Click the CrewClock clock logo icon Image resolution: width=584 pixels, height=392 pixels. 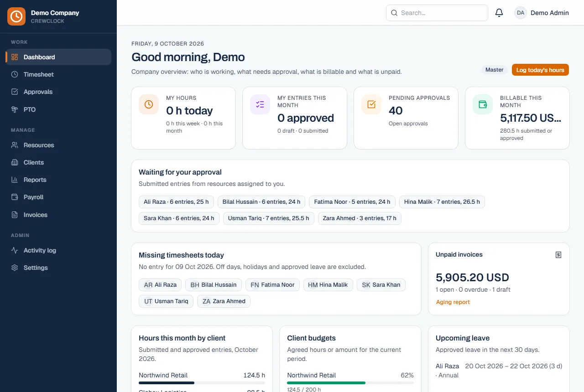coord(16,16)
